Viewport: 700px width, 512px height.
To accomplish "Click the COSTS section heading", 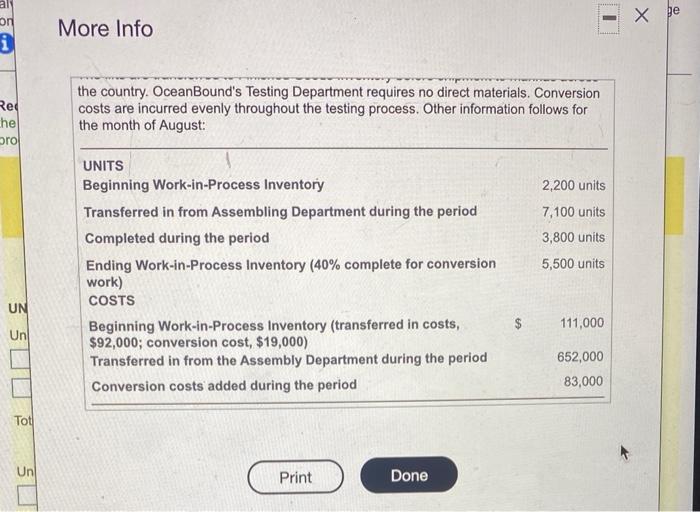I will coord(111,300).
